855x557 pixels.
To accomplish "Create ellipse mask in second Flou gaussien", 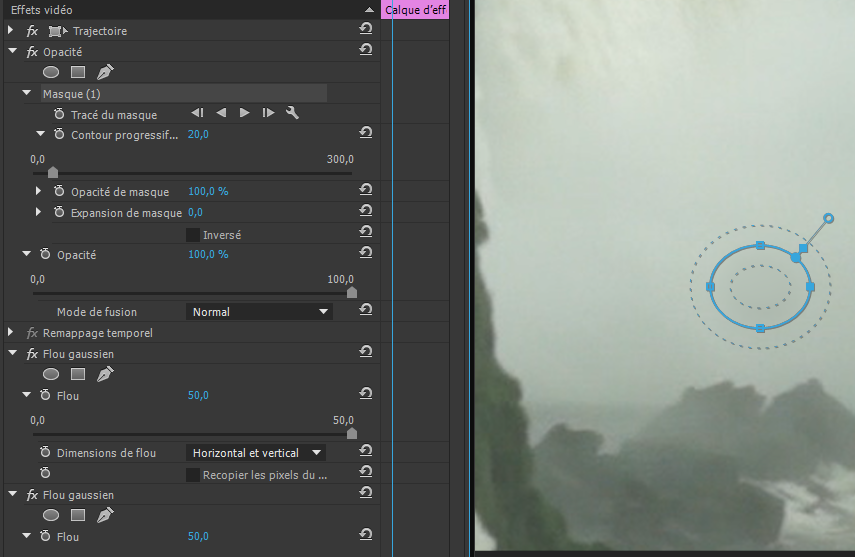I will (x=51, y=515).
